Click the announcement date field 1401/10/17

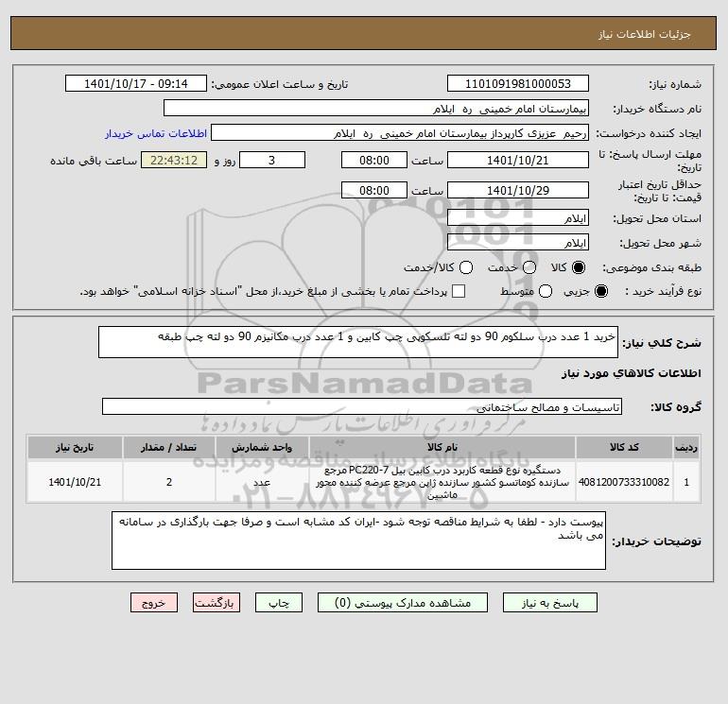(136, 83)
